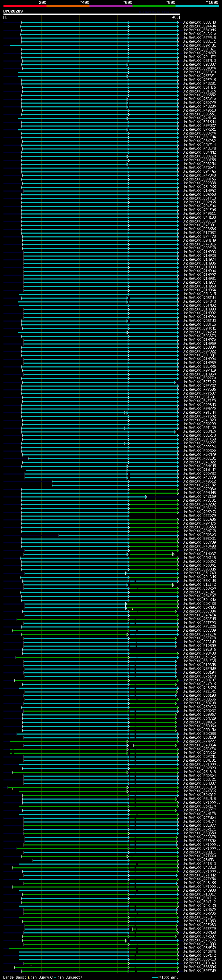Select the UniRef100_Q7XJ82 label
This screenshot has width=222, height=980.
[199, 485]
